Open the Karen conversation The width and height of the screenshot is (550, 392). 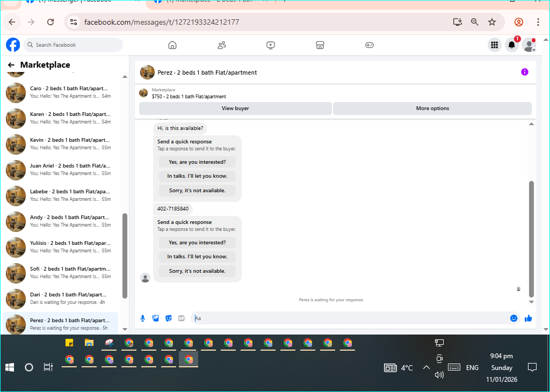click(60, 118)
